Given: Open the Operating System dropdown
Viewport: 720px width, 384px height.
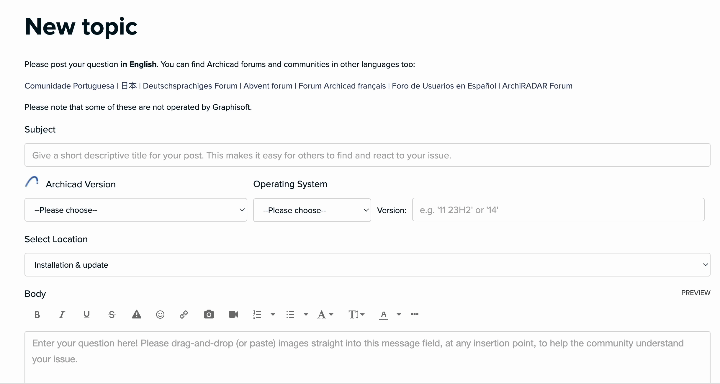Looking at the screenshot, I should tap(312, 210).
